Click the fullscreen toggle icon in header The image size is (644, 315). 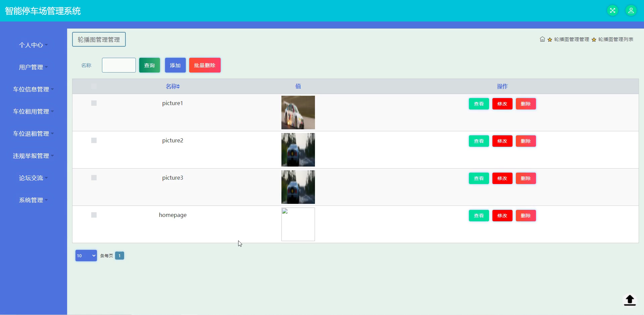point(612,10)
